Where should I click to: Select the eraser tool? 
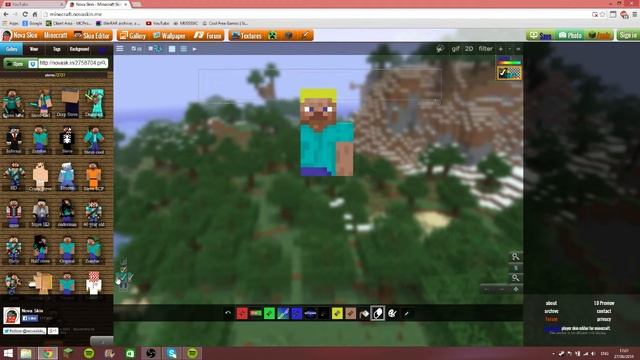click(x=378, y=313)
